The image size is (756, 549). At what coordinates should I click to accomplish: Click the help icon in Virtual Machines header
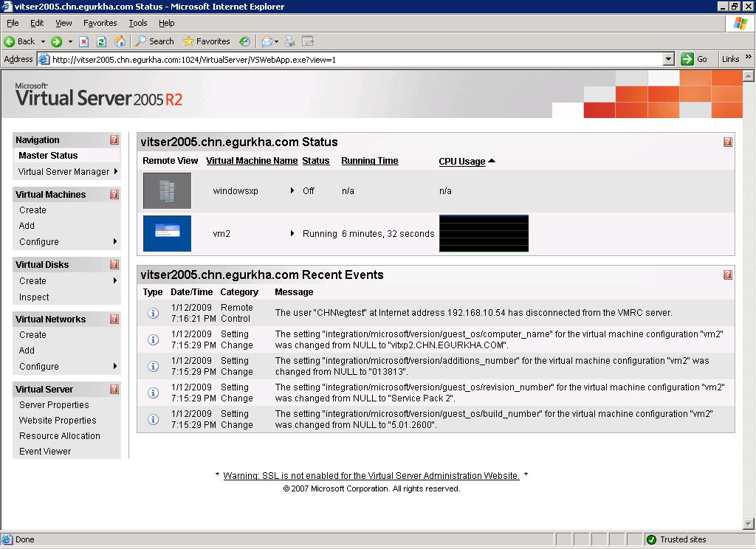tap(114, 194)
